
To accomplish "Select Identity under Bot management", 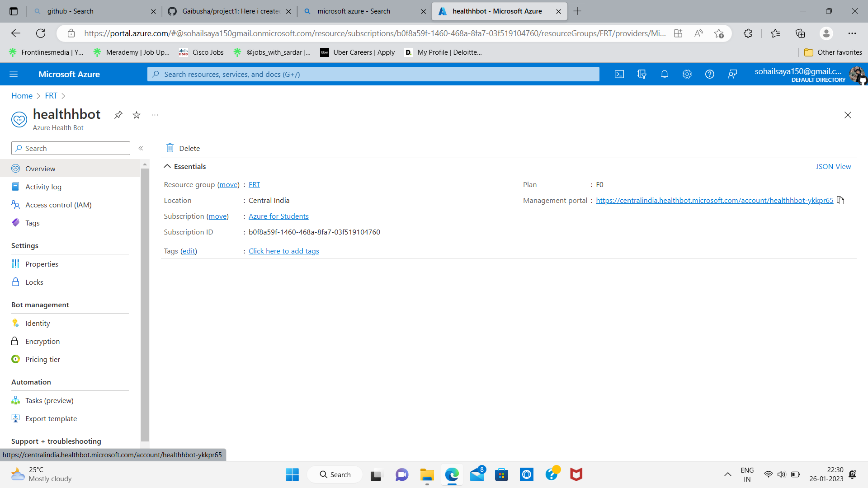I will [x=38, y=323].
